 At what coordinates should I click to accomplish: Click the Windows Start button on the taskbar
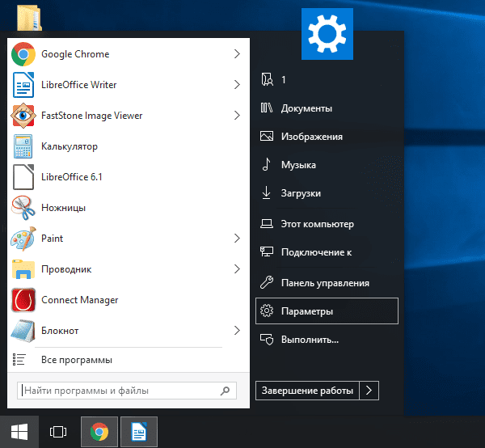[x=19, y=431]
